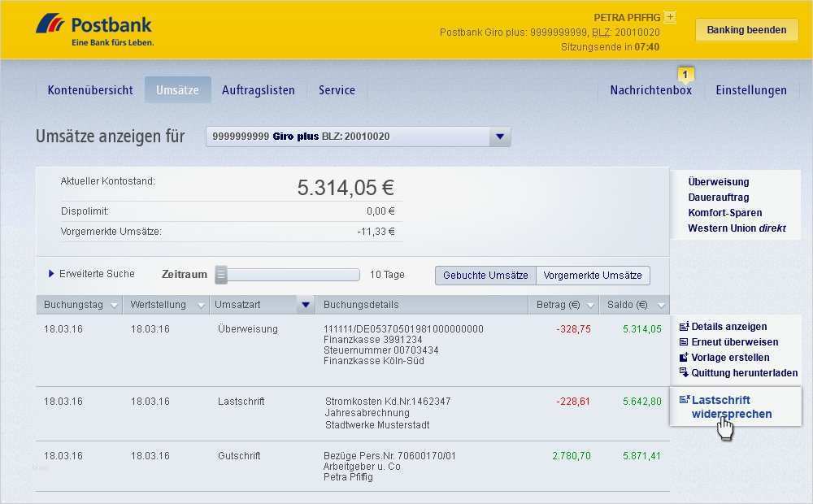
Task: Click the Details anzeigen document icon
Action: [684, 326]
